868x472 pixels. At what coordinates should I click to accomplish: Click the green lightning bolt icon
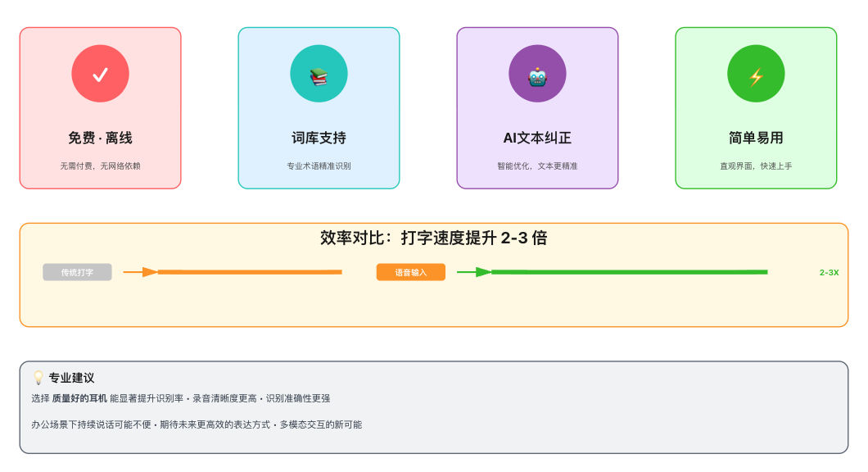[x=756, y=75]
